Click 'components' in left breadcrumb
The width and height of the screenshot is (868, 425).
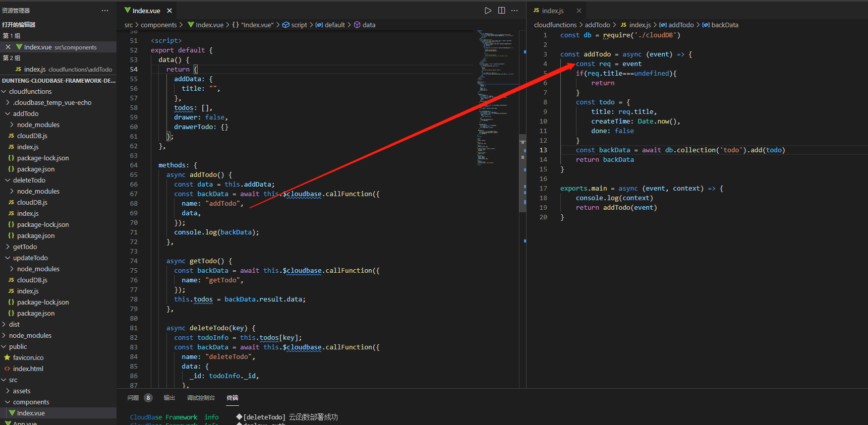click(x=158, y=25)
